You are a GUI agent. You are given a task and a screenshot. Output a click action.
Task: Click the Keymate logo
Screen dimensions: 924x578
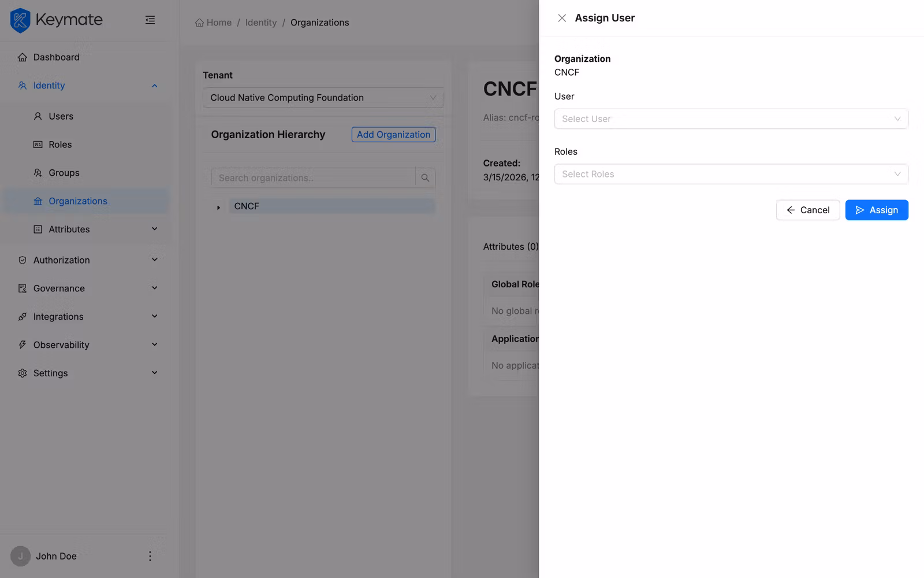point(20,20)
